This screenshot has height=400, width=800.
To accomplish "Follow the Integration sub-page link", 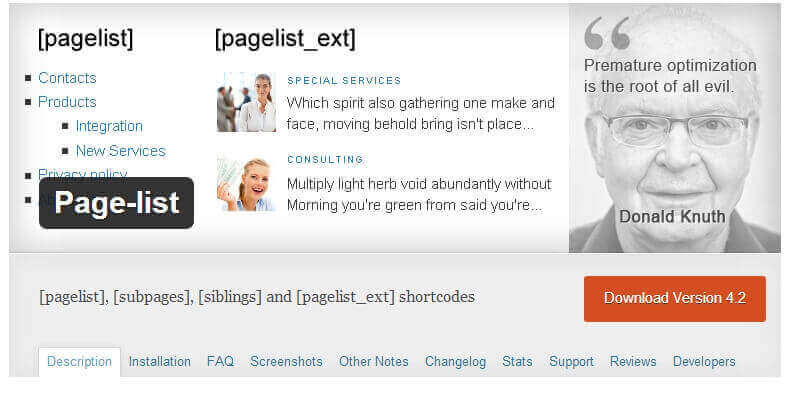I will [109, 126].
